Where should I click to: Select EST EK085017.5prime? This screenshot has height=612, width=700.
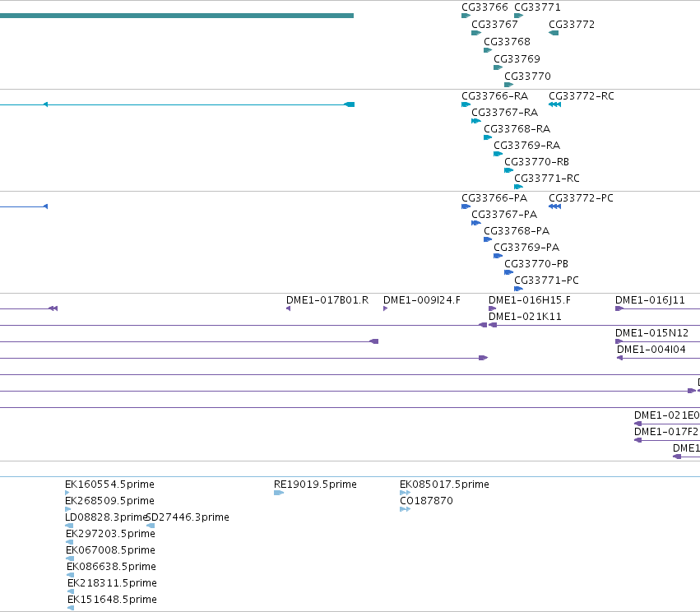pos(444,484)
